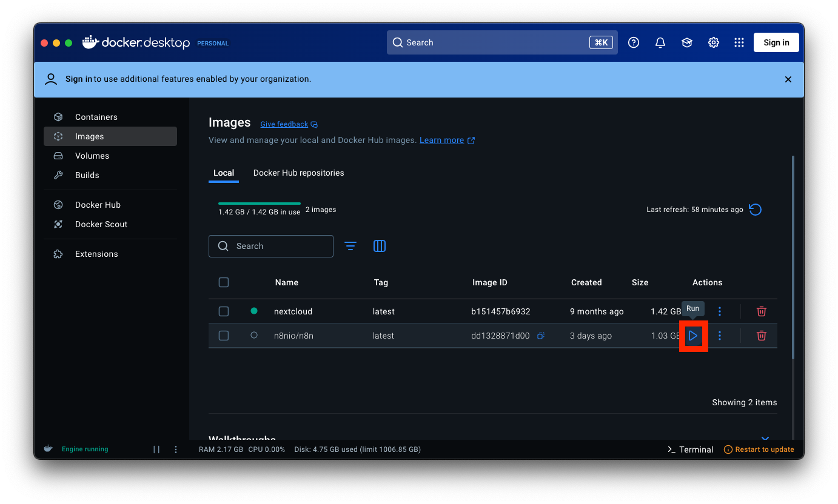Click the Docker Desktop logo
The height and width of the screenshot is (504, 838).
point(136,42)
